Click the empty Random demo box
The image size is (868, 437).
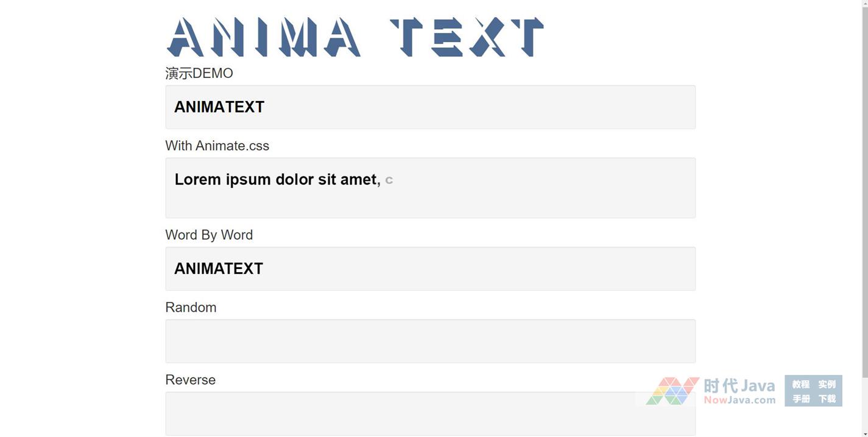pos(430,341)
